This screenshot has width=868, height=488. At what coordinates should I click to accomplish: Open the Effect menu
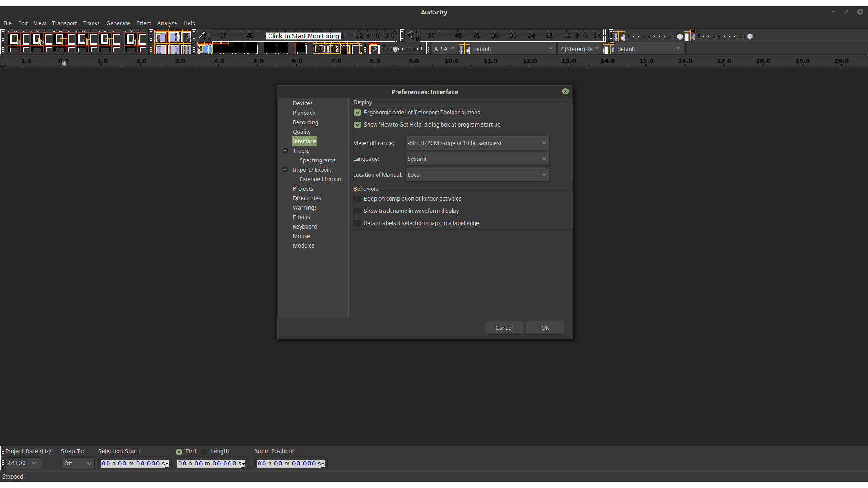144,23
